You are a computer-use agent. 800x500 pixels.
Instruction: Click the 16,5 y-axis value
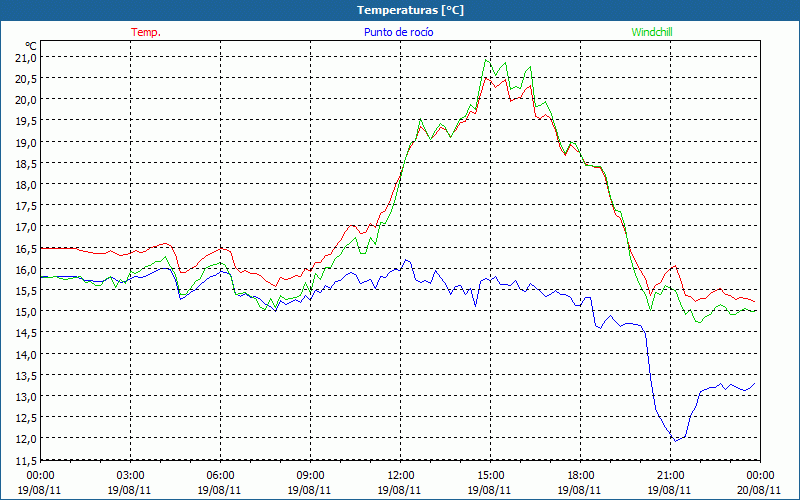coord(27,248)
